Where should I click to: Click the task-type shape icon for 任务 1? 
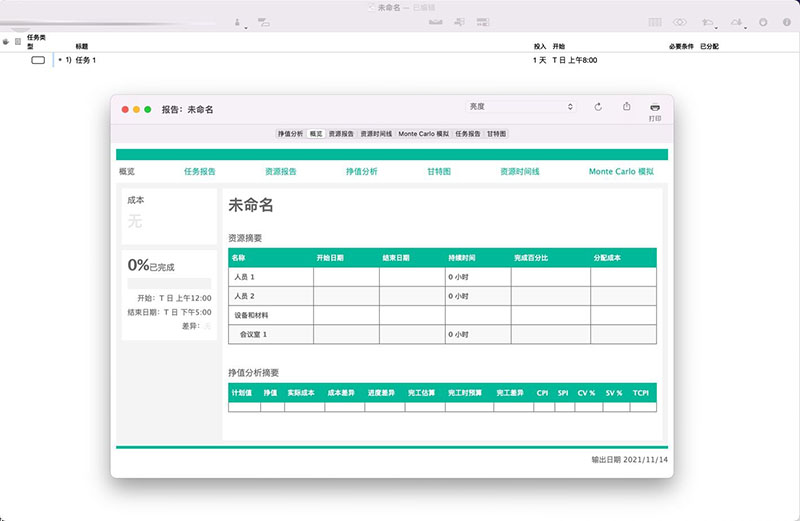(x=38, y=60)
